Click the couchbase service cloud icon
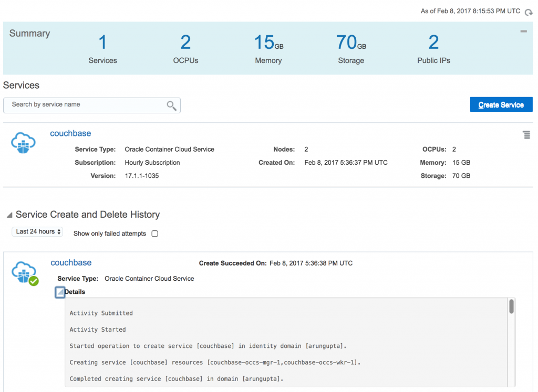Image resolution: width=538 pixels, height=392 pixels. click(23, 142)
